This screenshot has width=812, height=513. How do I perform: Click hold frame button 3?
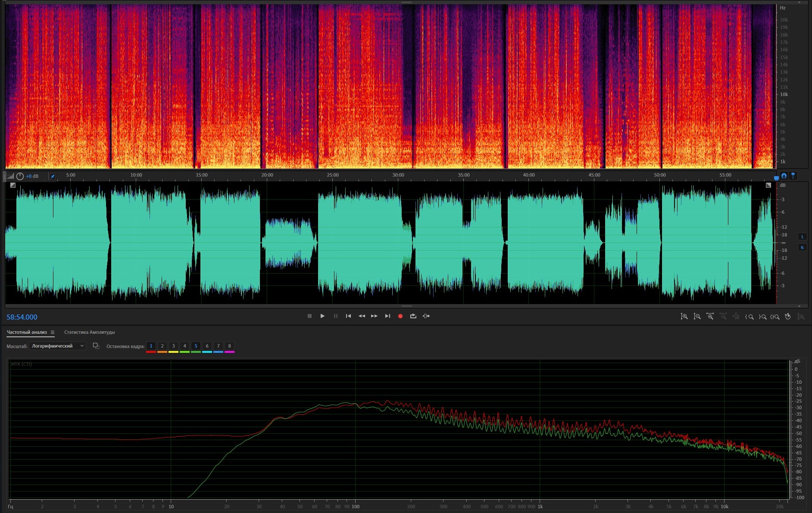click(x=173, y=346)
